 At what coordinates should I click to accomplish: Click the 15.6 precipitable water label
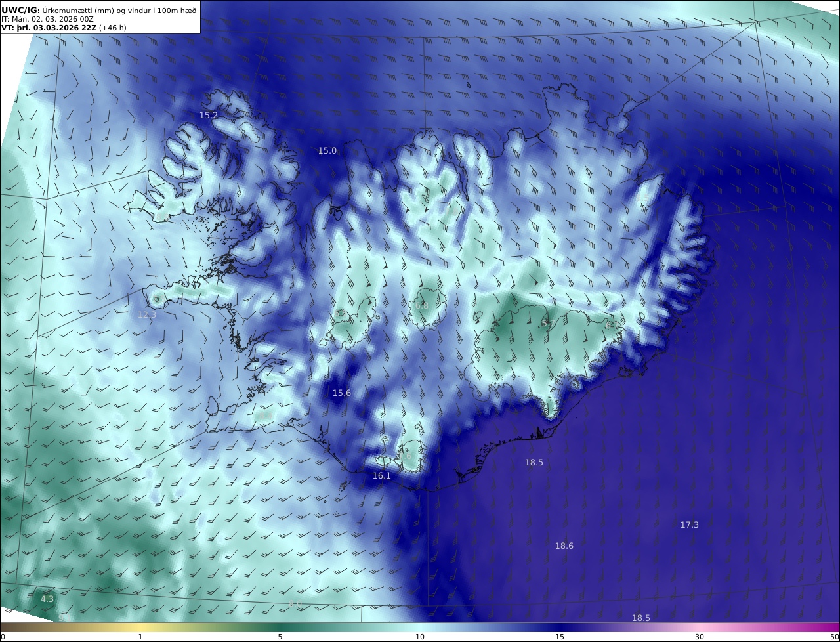tap(342, 393)
